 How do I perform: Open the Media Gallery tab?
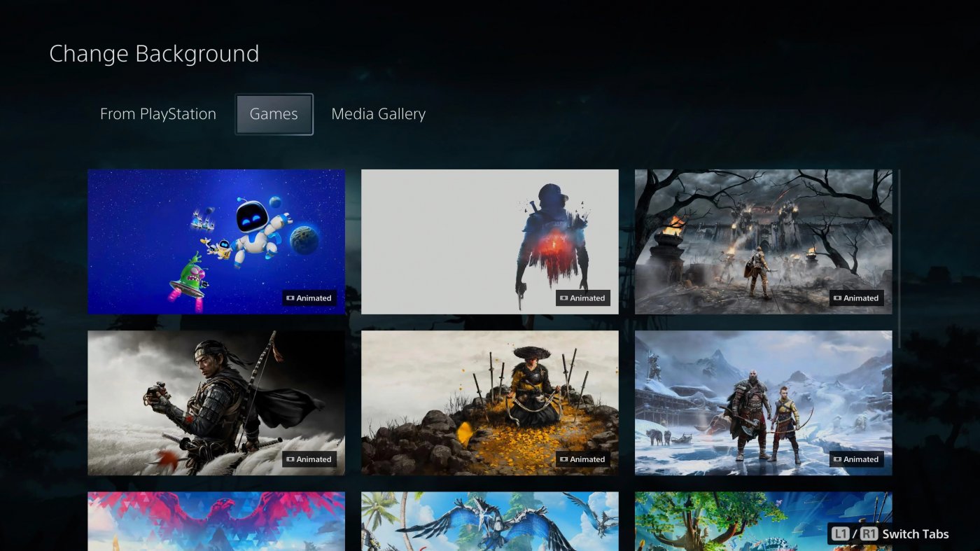point(378,114)
